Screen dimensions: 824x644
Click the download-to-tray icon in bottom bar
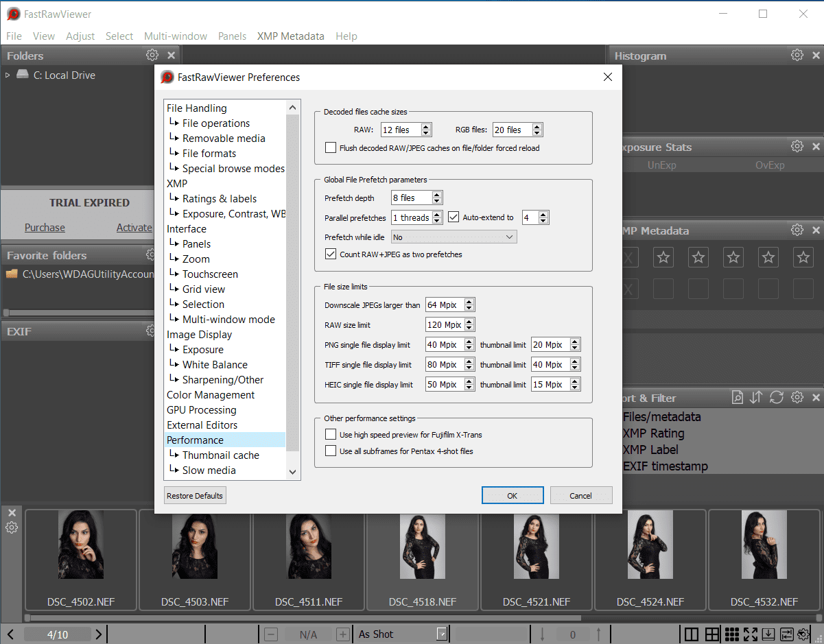tap(768, 634)
